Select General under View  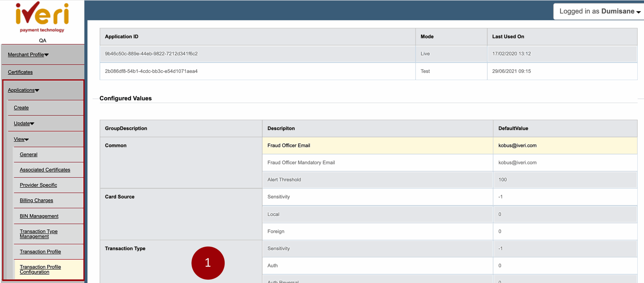pos(29,154)
